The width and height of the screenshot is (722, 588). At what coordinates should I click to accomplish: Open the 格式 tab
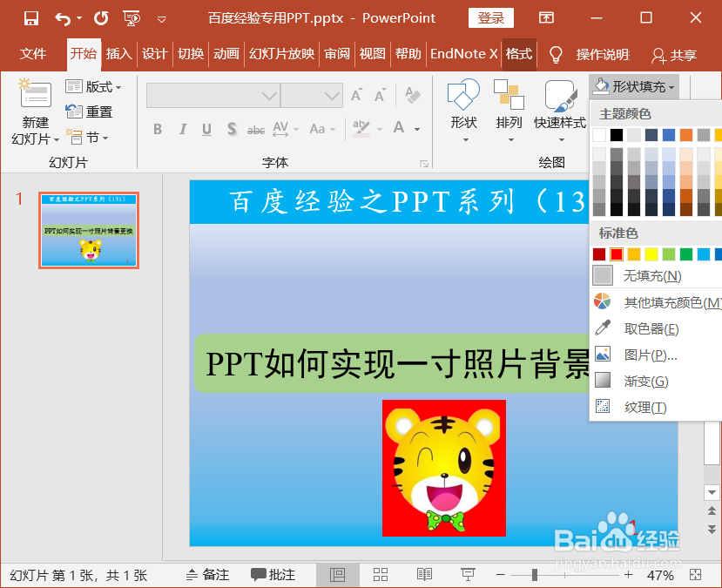click(x=519, y=54)
